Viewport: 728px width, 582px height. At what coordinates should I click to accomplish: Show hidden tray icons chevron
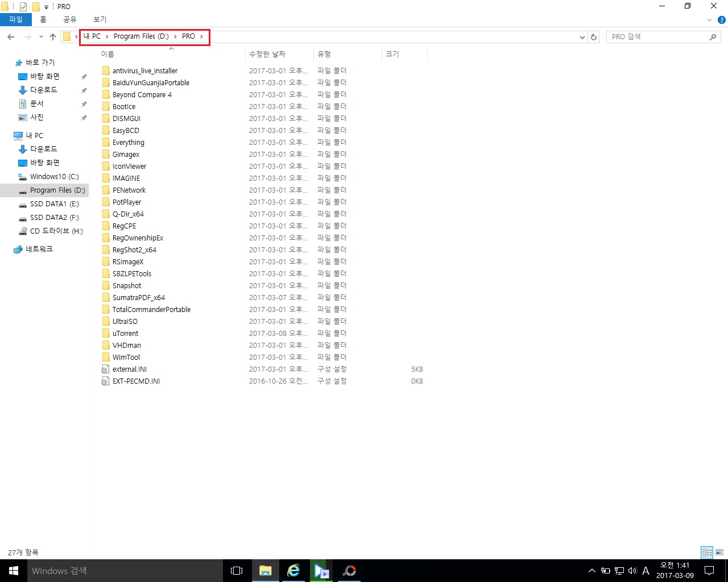(x=592, y=571)
